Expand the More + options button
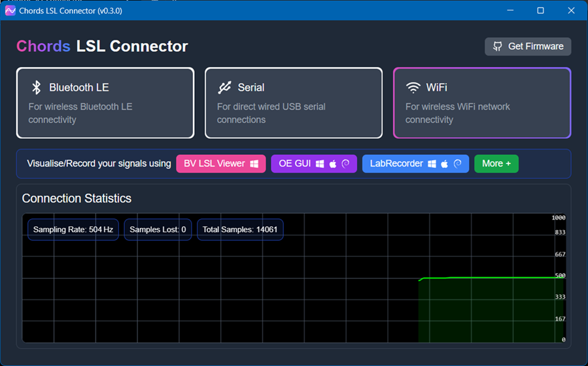The height and width of the screenshot is (366, 588). click(496, 163)
